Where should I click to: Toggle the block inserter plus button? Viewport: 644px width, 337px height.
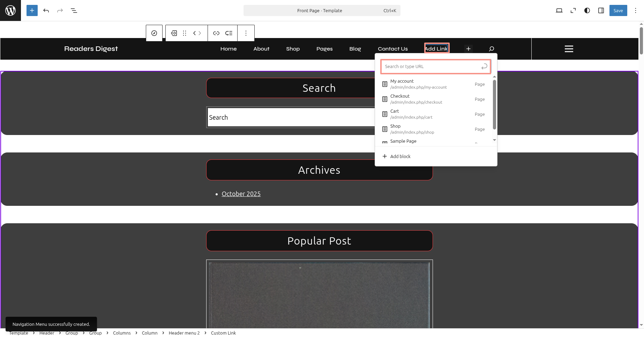(x=32, y=10)
